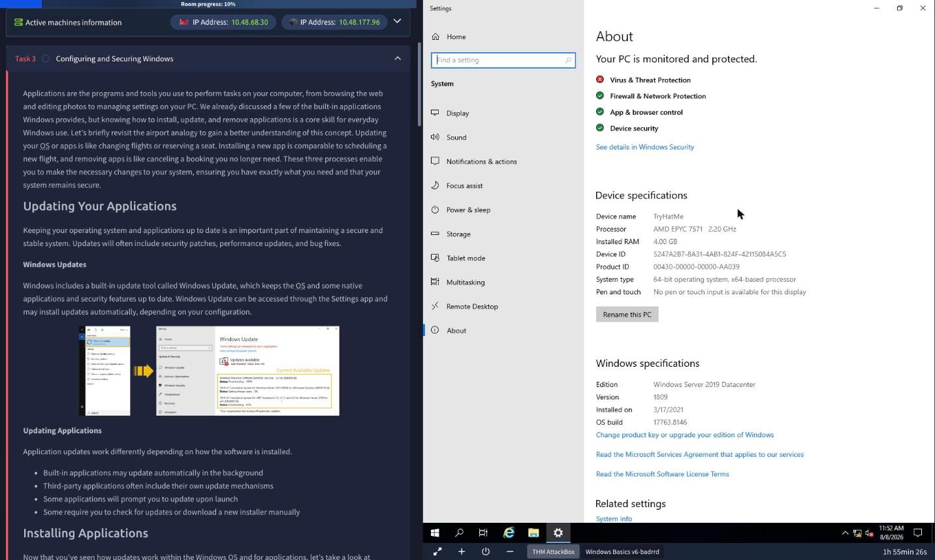Click Device security green check icon
Image resolution: width=935 pixels, height=560 pixels.
point(600,128)
